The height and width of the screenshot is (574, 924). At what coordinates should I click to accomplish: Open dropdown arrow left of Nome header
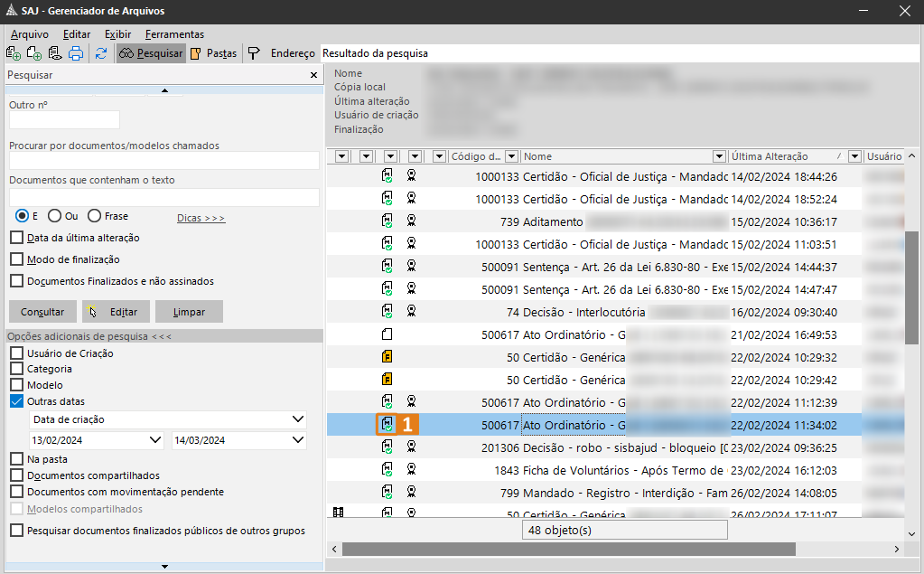click(512, 156)
